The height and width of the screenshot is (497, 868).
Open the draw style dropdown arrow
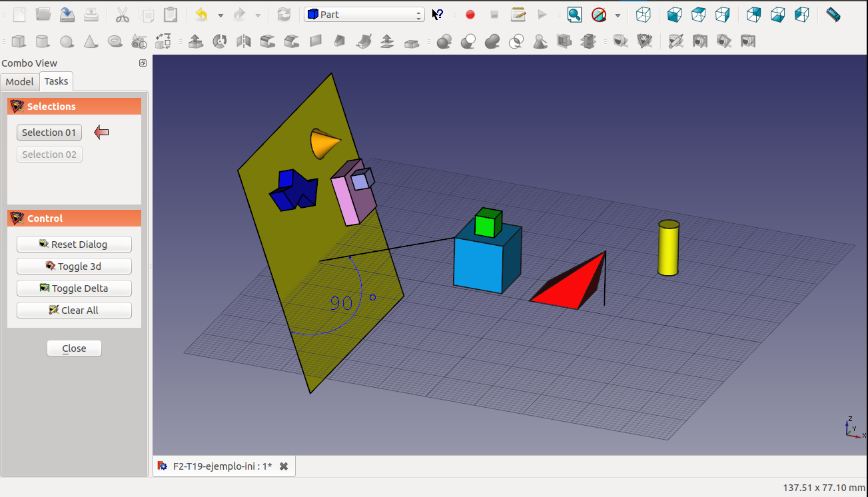point(618,15)
